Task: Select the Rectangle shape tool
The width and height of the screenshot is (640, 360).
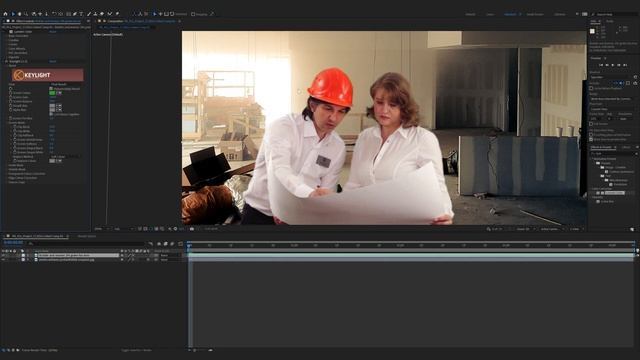Action: (68, 14)
